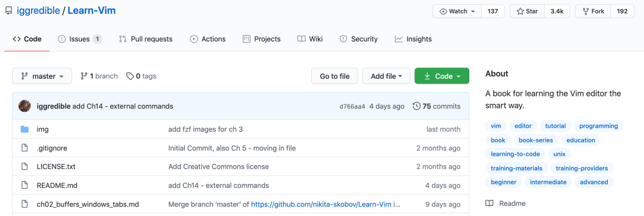
Task: Click the commit history clock icon
Action: pos(416,106)
